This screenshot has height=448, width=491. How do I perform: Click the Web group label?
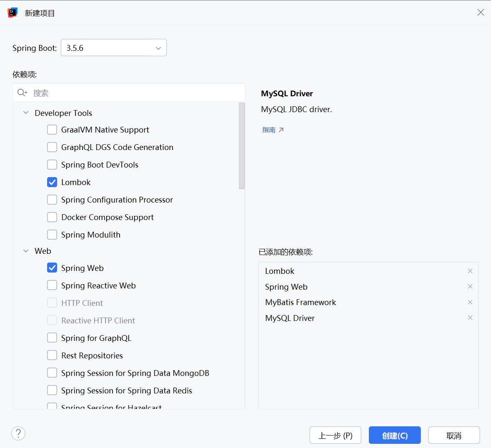pyautogui.click(x=43, y=251)
